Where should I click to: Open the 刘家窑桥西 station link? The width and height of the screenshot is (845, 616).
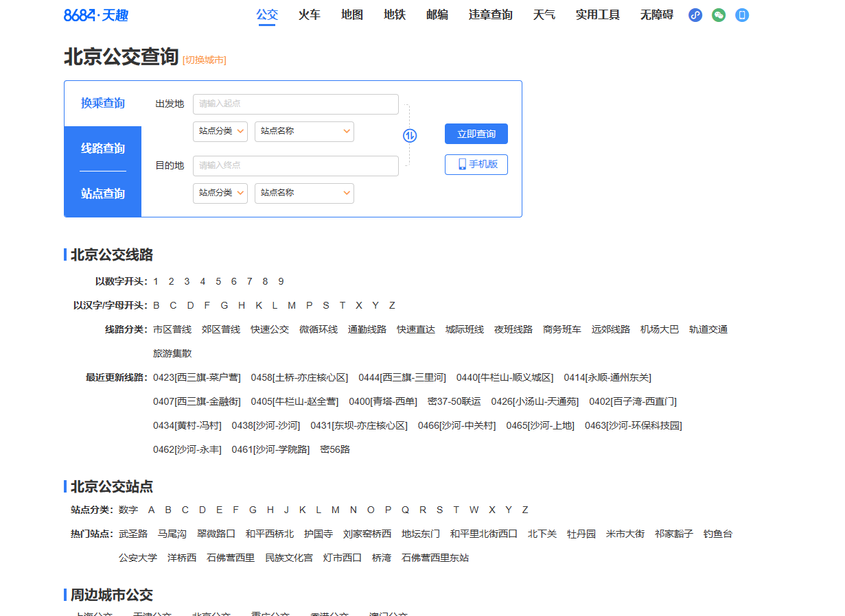pos(367,534)
